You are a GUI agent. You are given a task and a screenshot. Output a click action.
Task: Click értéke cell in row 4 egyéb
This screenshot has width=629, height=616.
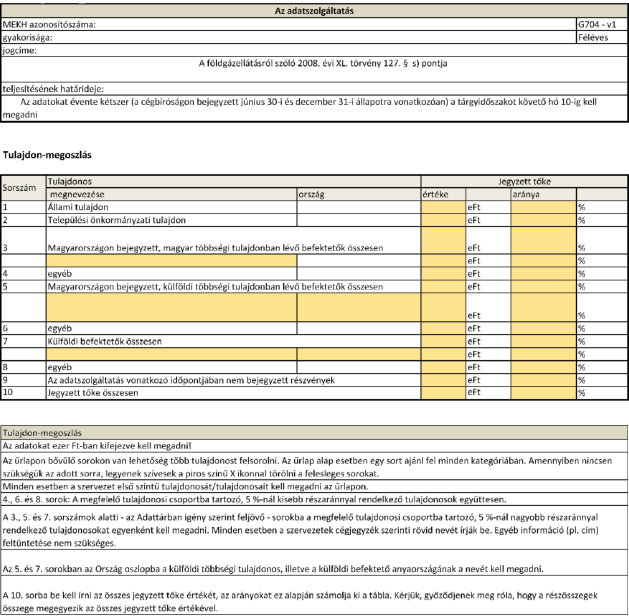coord(443,274)
